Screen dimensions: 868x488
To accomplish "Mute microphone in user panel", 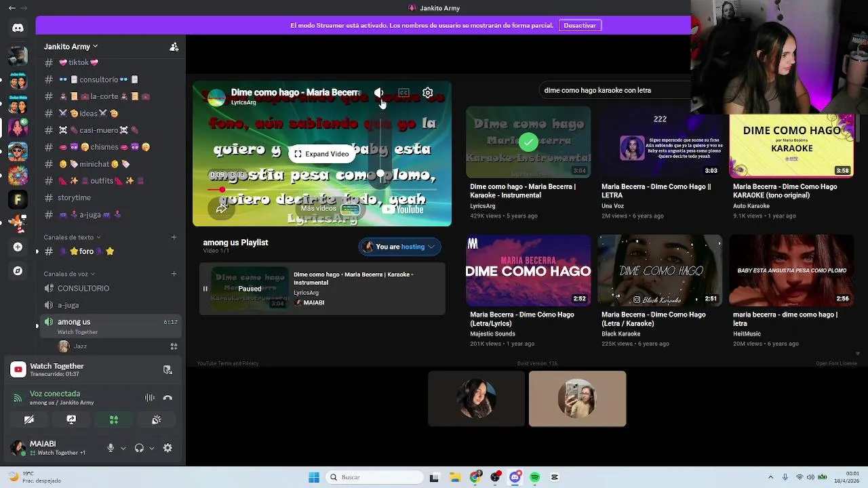I will (x=111, y=448).
